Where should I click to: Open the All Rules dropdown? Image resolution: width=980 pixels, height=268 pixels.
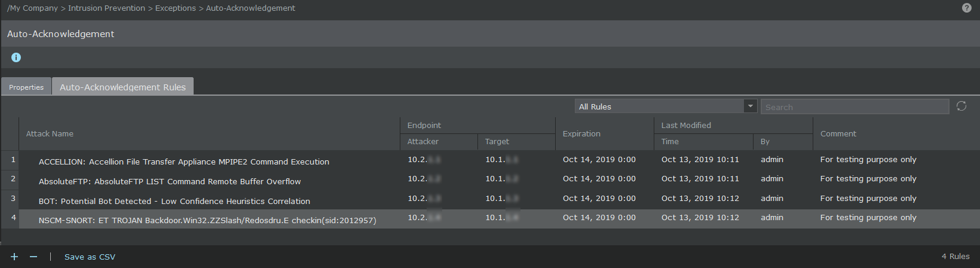pyautogui.click(x=666, y=106)
